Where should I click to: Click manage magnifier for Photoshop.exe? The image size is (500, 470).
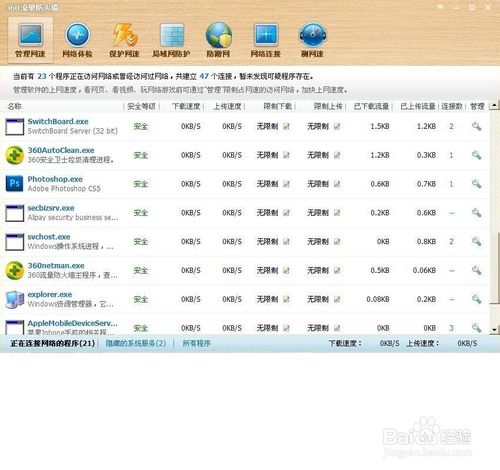pos(476,184)
